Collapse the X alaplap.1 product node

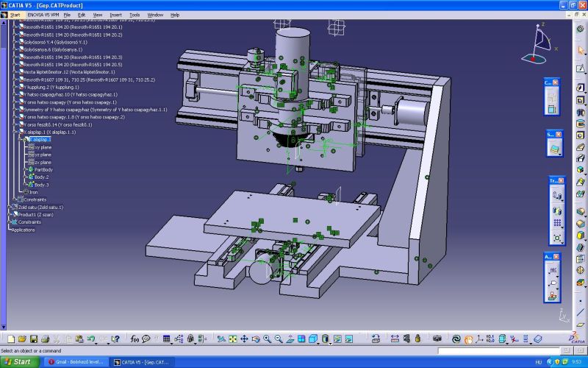[x=19, y=132]
